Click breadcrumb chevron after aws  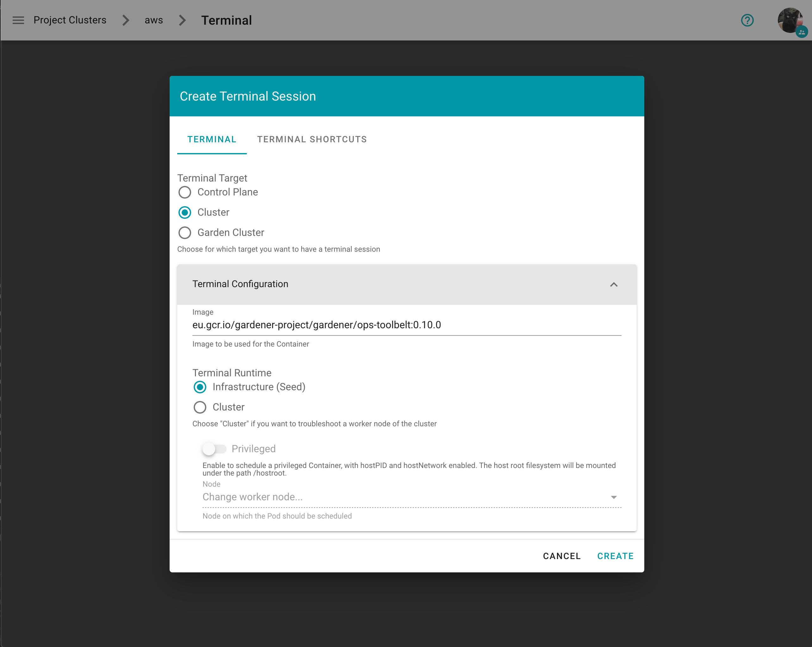[182, 20]
